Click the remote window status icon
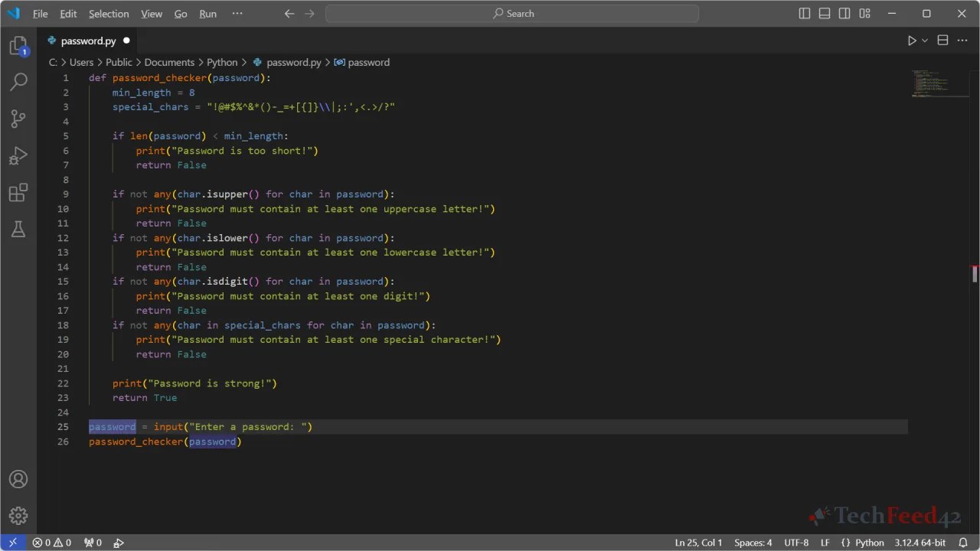This screenshot has width=980, height=551. tap(13, 543)
